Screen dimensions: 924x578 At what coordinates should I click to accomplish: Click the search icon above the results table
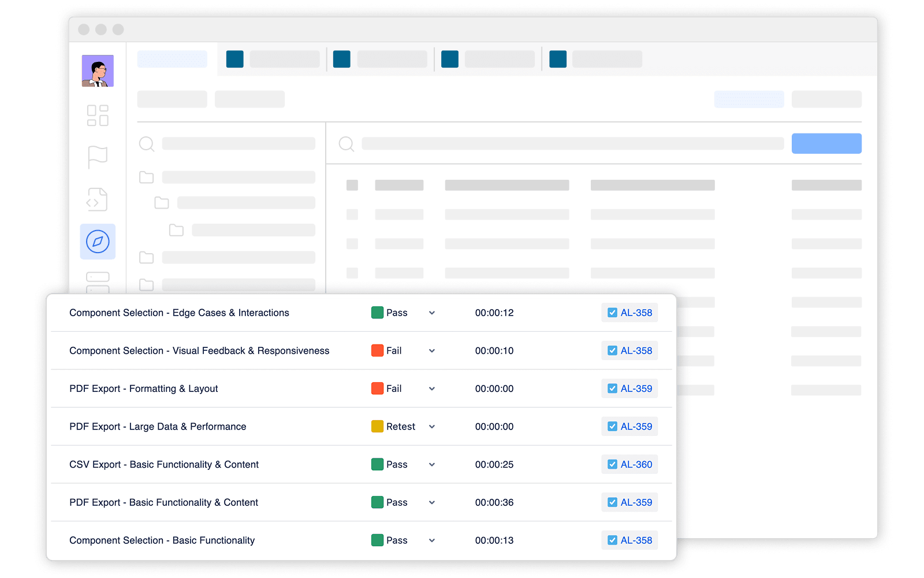point(346,143)
